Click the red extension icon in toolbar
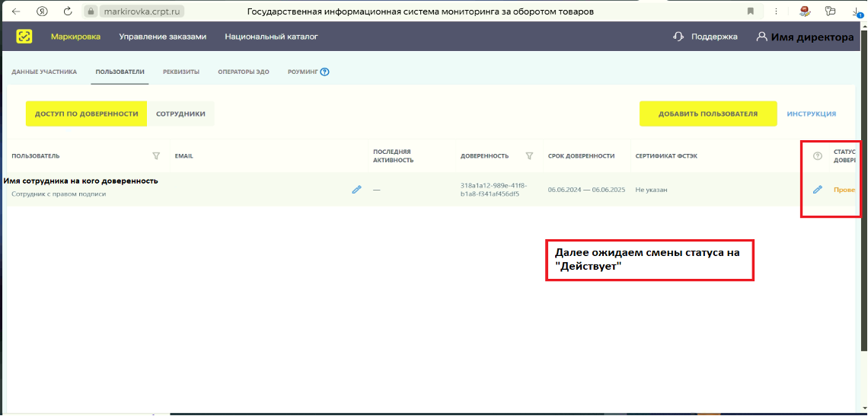 pyautogui.click(x=806, y=11)
